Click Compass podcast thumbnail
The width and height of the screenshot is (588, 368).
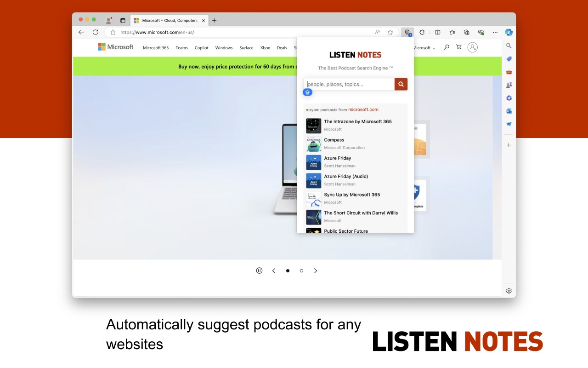[x=314, y=144]
